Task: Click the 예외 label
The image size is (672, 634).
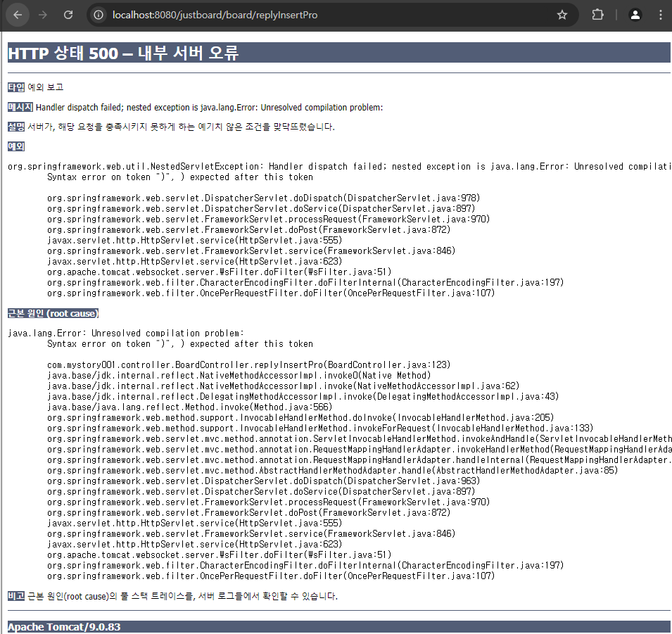Action: pyautogui.click(x=16, y=146)
